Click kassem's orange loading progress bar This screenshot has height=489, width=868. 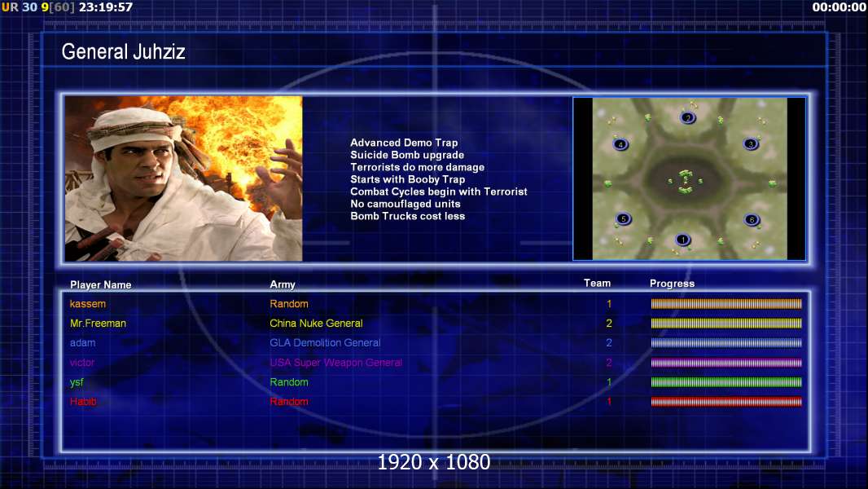pos(726,303)
